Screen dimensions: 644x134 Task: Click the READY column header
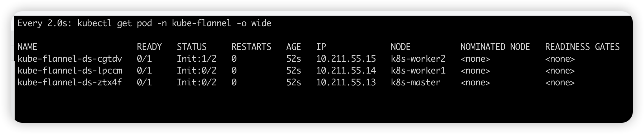(x=149, y=47)
